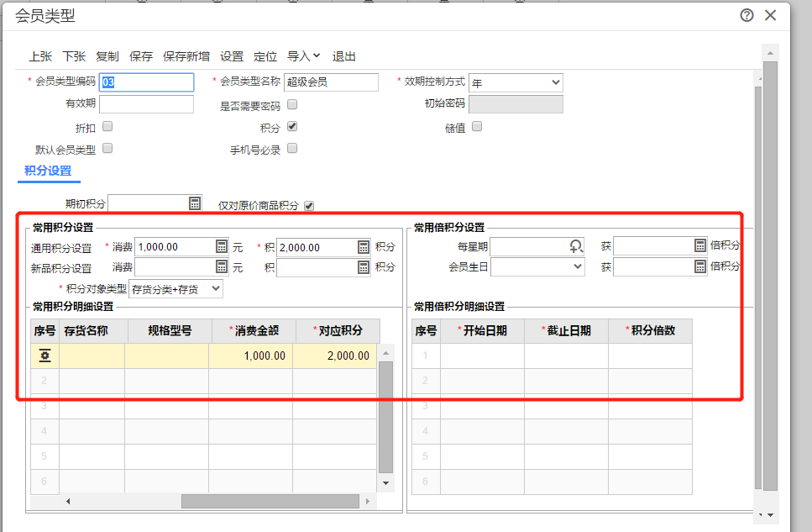The image size is (812, 532).
Task: Toggle the 手机号必录 checkbox
Action: click(x=292, y=148)
